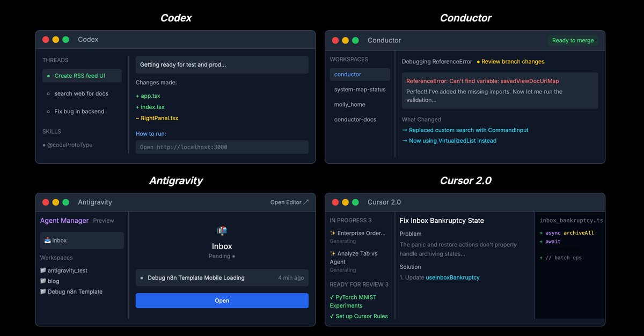Click the 'Open http://localhost:3000' command box
Viewport: 644px width, 336px height.
(x=222, y=147)
